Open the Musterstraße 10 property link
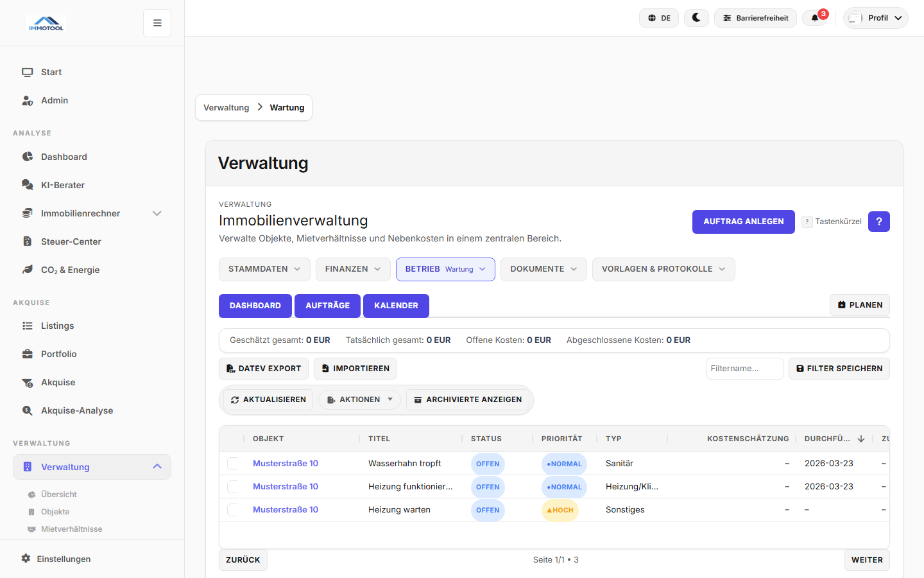This screenshot has width=924, height=578. click(x=285, y=463)
